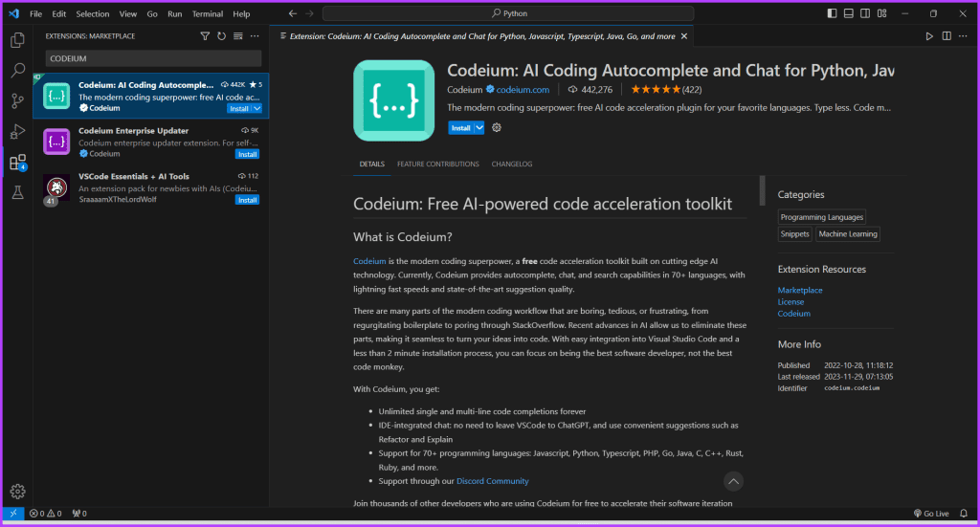980x527 pixels.
Task: Open the Go menu
Action: pos(152,13)
